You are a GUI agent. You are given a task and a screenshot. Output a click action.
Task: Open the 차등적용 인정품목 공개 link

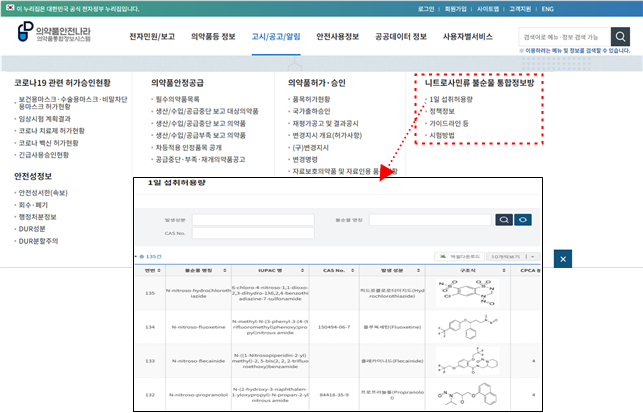tap(188, 147)
